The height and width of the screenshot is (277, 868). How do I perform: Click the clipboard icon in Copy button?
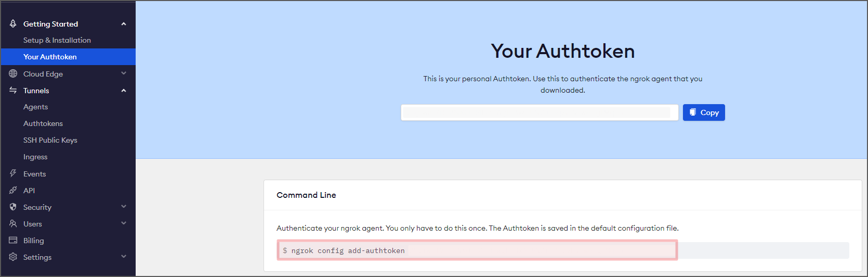coord(692,112)
